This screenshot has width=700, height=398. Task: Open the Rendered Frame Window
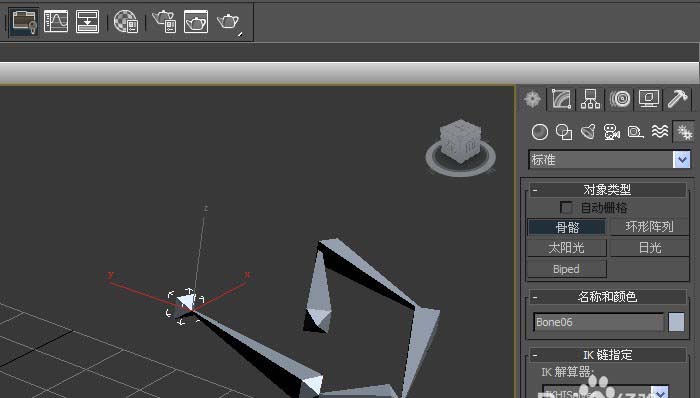[x=196, y=21]
